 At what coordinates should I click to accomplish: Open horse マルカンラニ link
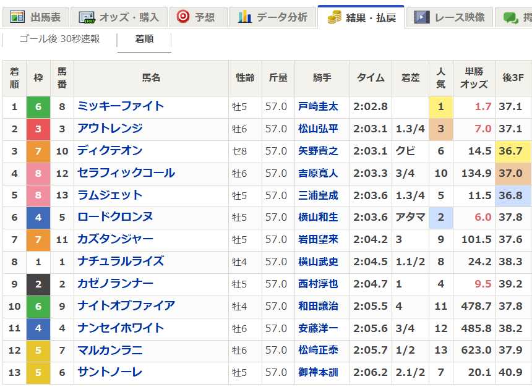(x=110, y=350)
